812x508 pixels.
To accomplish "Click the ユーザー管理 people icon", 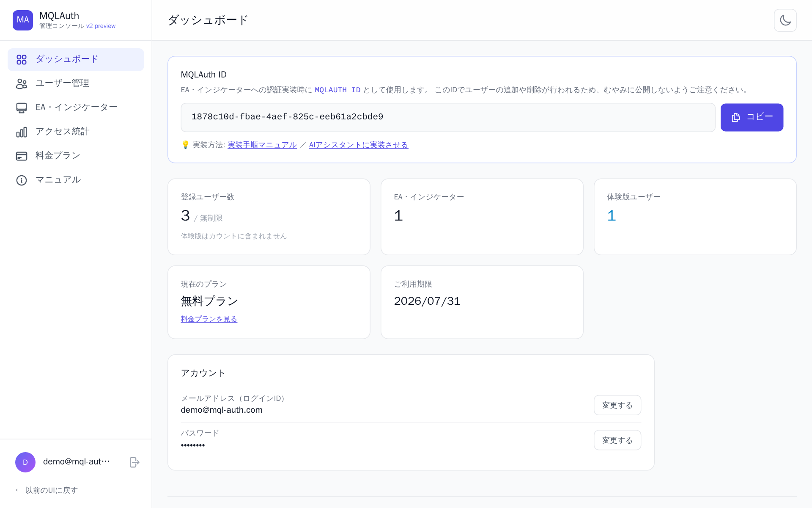I will point(22,84).
